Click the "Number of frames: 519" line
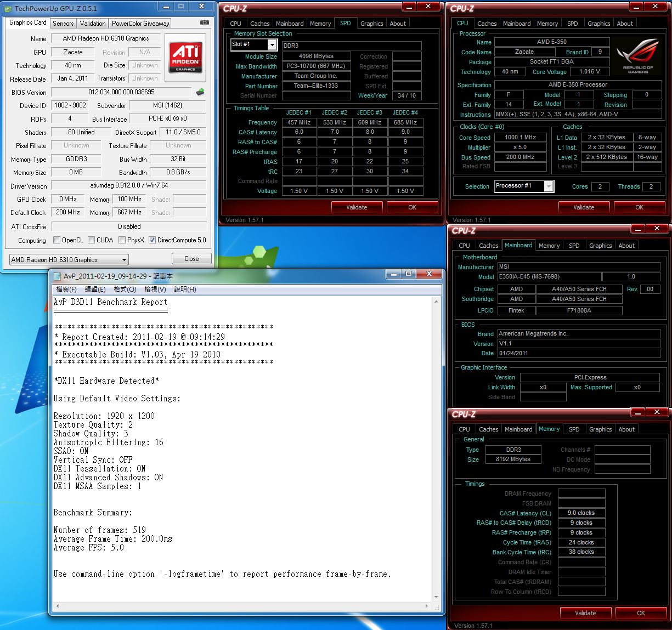This screenshot has width=672, height=630. 100,530
